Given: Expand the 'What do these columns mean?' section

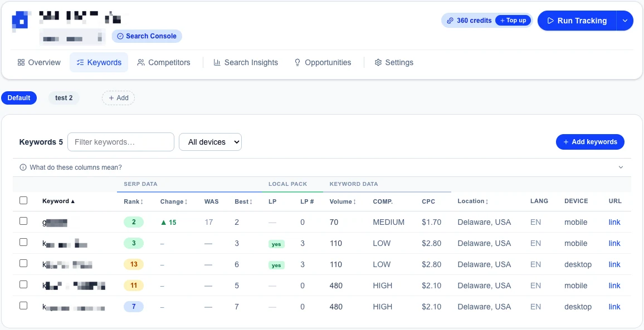Looking at the screenshot, I should pyautogui.click(x=322, y=168).
